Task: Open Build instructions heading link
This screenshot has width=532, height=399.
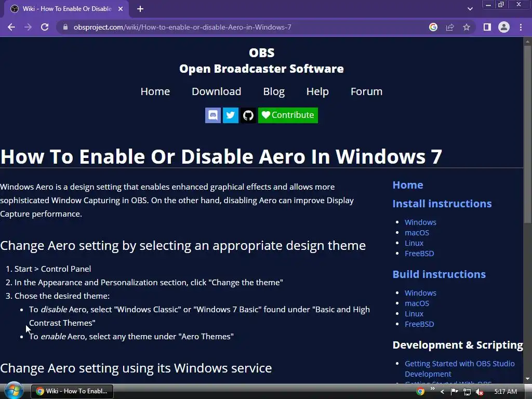Action: pos(439,274)
